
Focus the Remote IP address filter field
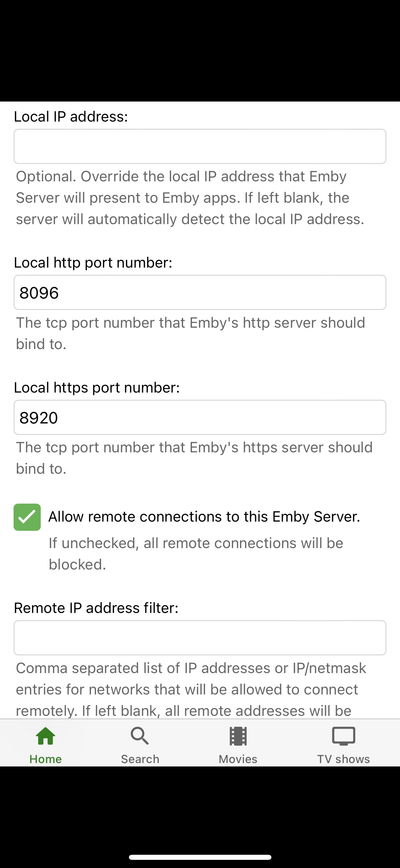[200, 638]
